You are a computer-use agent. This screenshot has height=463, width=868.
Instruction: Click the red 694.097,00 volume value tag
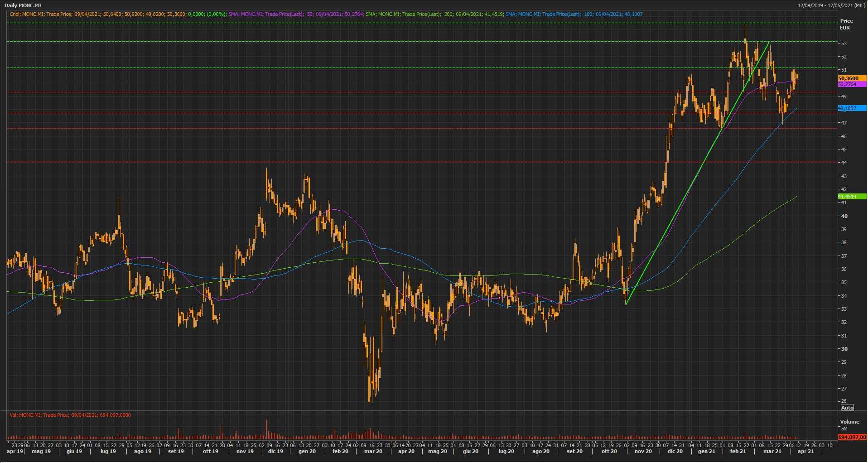pyautogui.click(x=852, y=437)
